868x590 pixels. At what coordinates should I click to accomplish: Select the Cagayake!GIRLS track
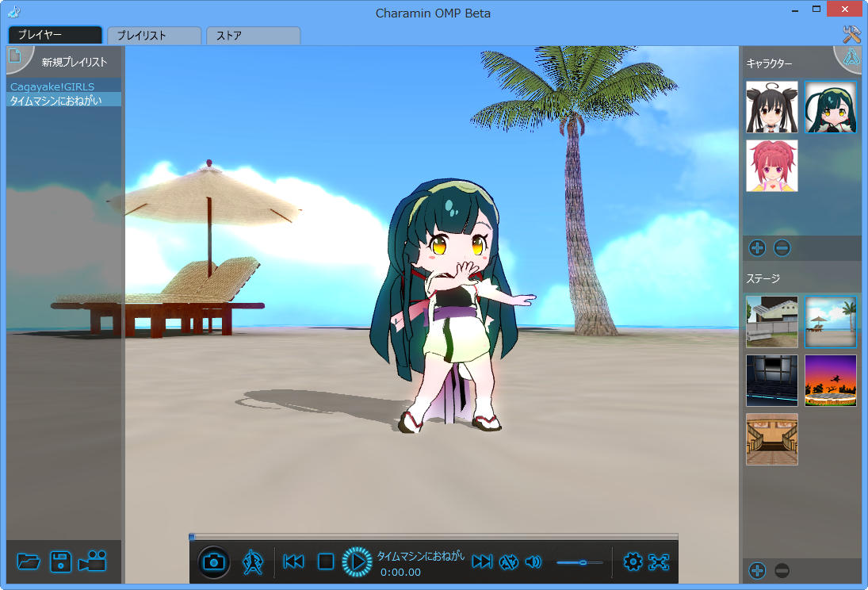click(x=63, y=86)
